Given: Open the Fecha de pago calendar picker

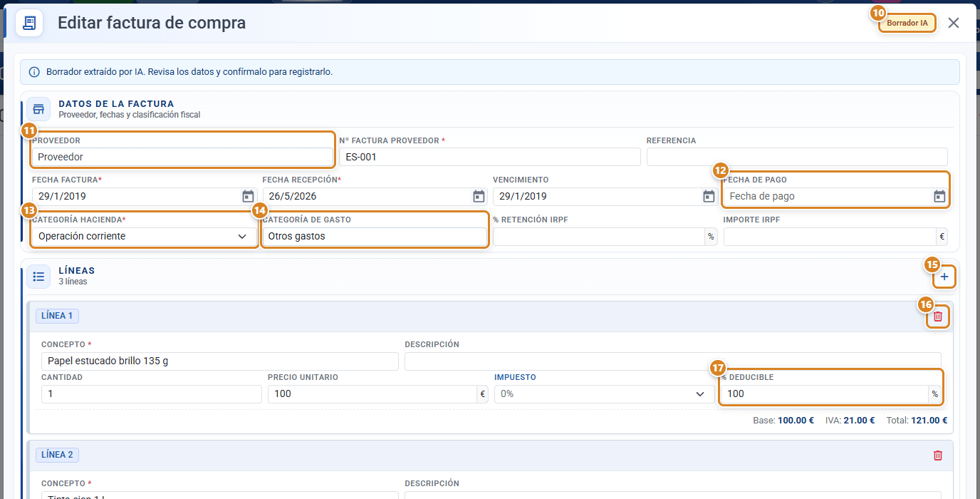Looking at the screenshot, I should [939, 197].
